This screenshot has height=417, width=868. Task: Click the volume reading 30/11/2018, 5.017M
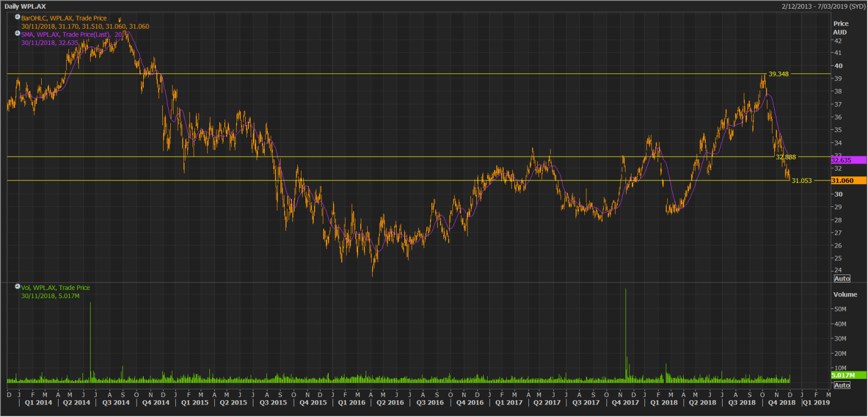[x=50, y=296]
